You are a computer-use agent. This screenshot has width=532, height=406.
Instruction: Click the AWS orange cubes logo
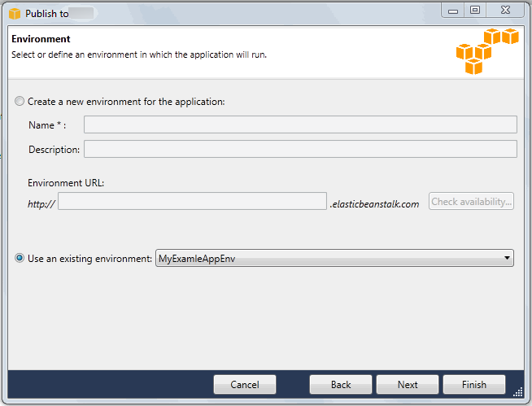(486, 50)
